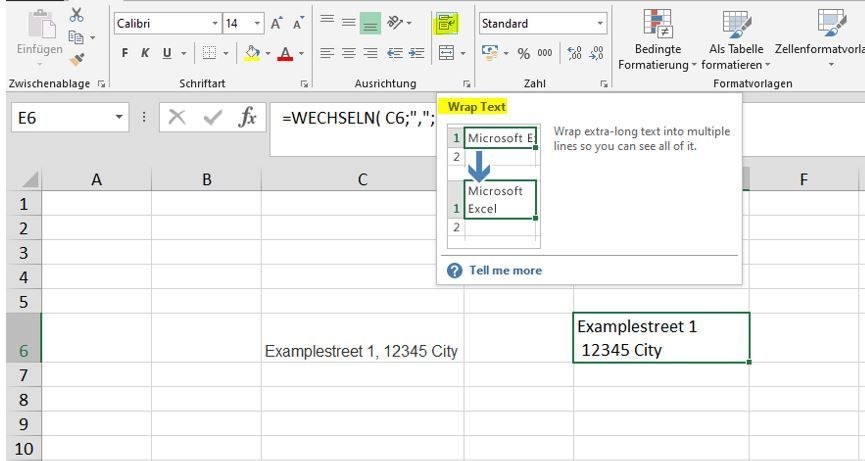Click the increase indent icon
The image size is (865, 461).
pos(417,53)
